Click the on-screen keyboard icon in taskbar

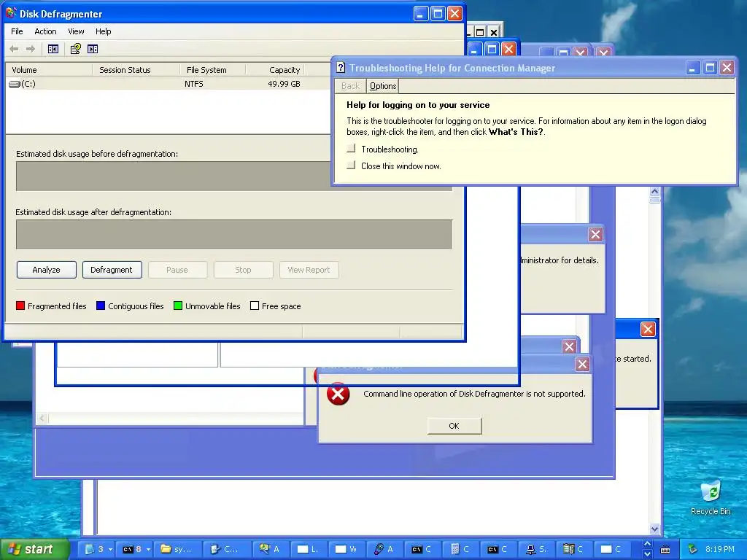tap(665, 550)
